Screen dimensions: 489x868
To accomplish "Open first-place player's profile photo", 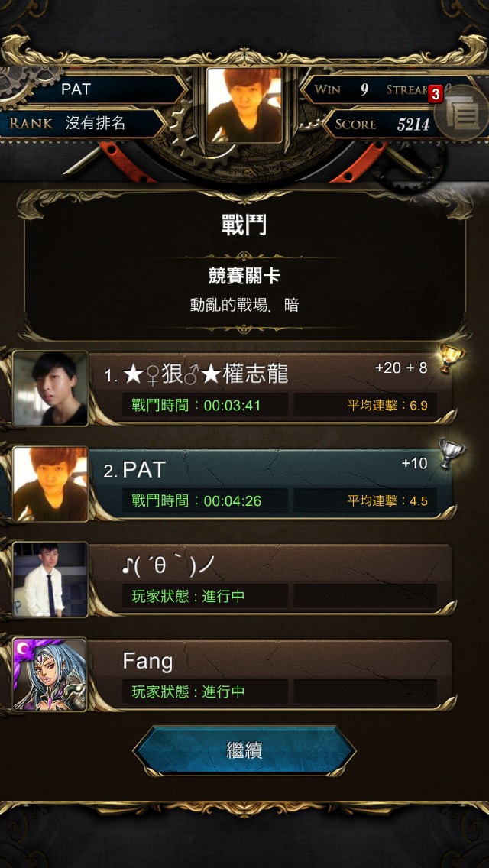I will tap(50, 389).
